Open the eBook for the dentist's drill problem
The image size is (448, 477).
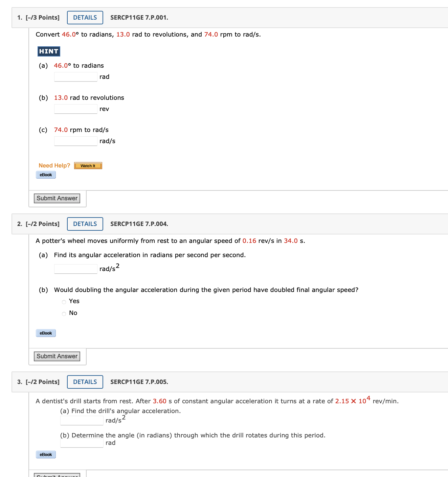point(45,454)
